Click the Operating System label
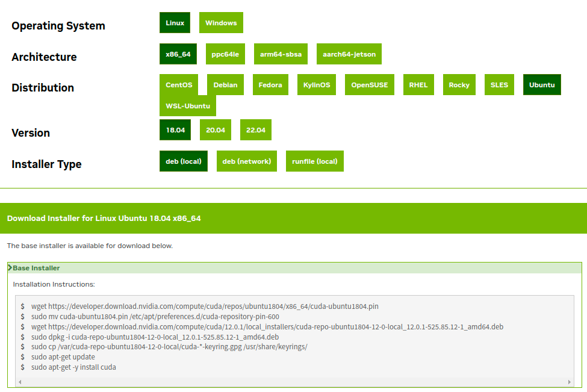This screenshot has height=392, width=587. (x=58, y=26)
